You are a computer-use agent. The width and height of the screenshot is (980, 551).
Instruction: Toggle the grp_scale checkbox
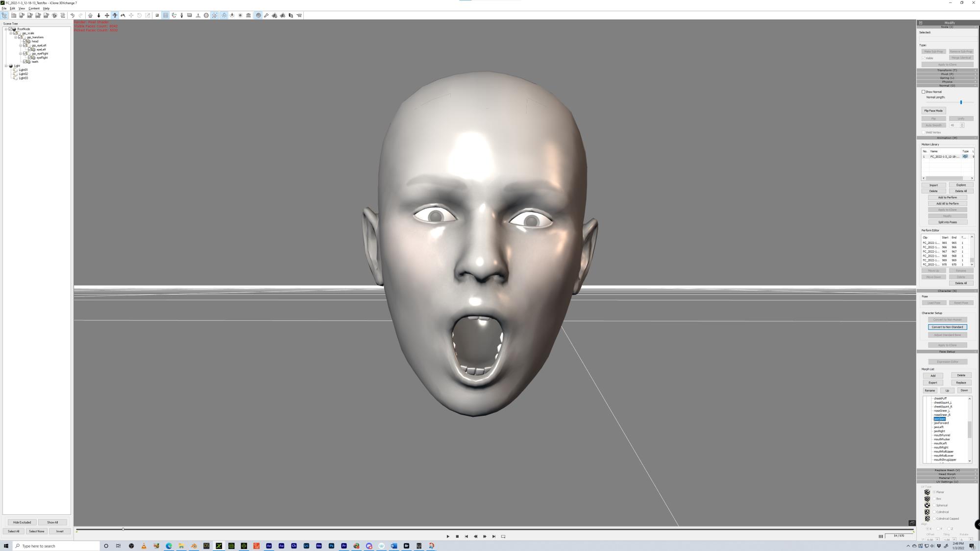tap(15, 33)
